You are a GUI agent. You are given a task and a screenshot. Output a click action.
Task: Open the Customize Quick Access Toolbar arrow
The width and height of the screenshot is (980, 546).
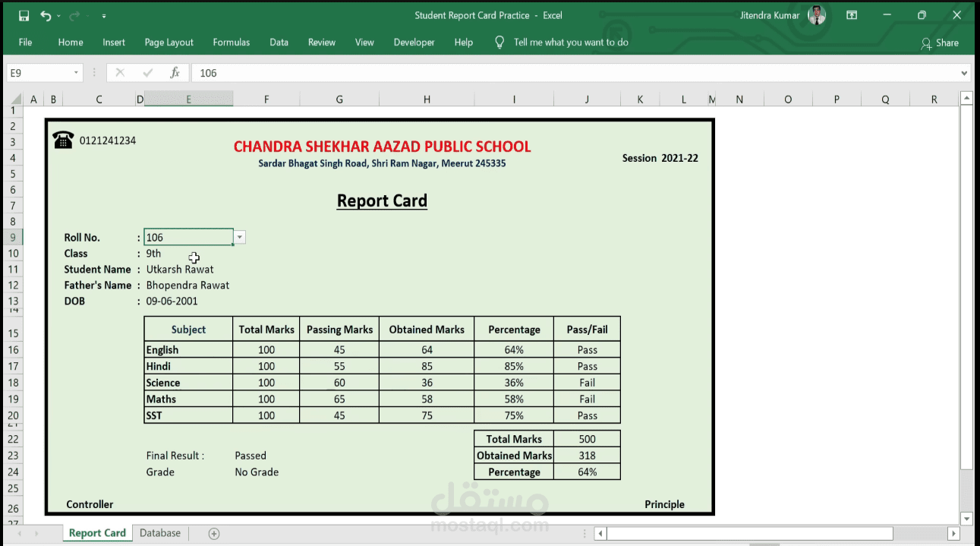click(x=103, y=16)
